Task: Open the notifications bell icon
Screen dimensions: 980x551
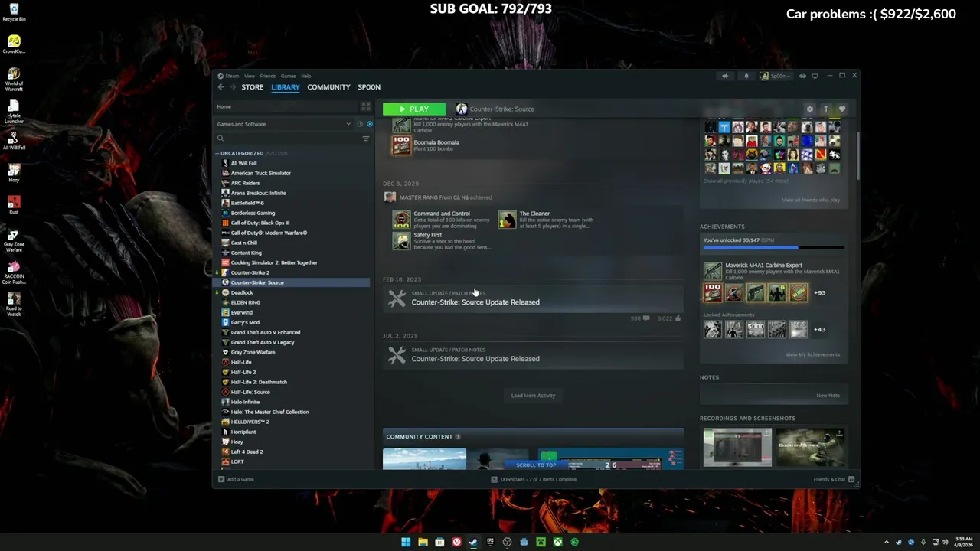Action: [x=746, y=76]
